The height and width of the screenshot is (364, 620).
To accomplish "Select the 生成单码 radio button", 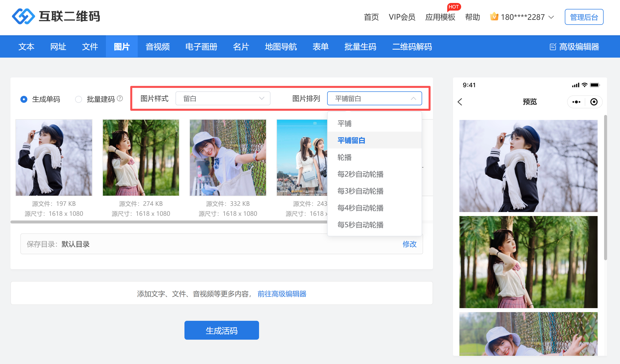I will coord(24,99).
